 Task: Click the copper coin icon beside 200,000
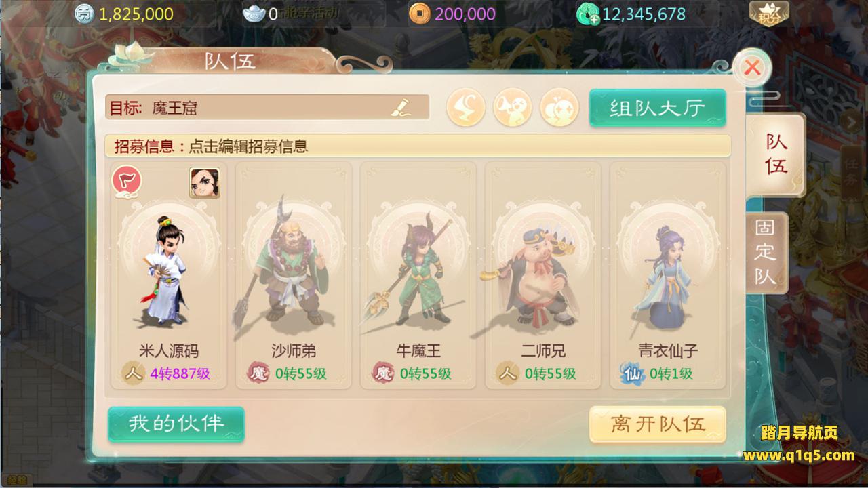coord(419,14)
